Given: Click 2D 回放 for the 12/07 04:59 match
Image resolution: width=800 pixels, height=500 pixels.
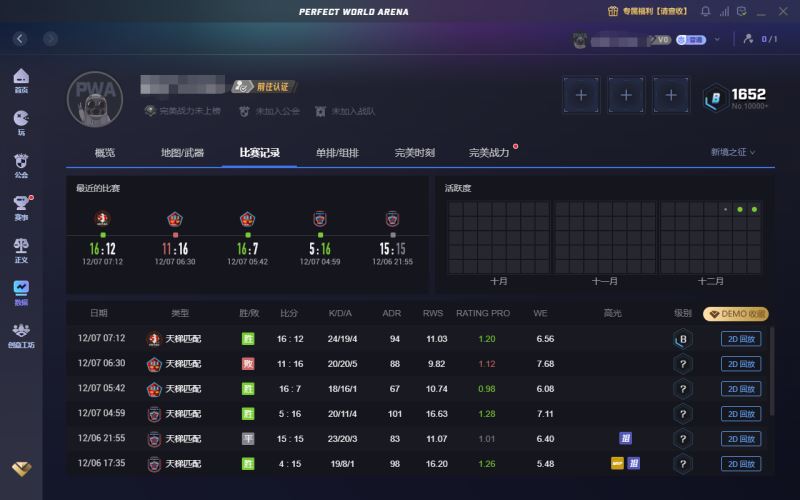Looking at the screenshot, I should click(741, 414).
